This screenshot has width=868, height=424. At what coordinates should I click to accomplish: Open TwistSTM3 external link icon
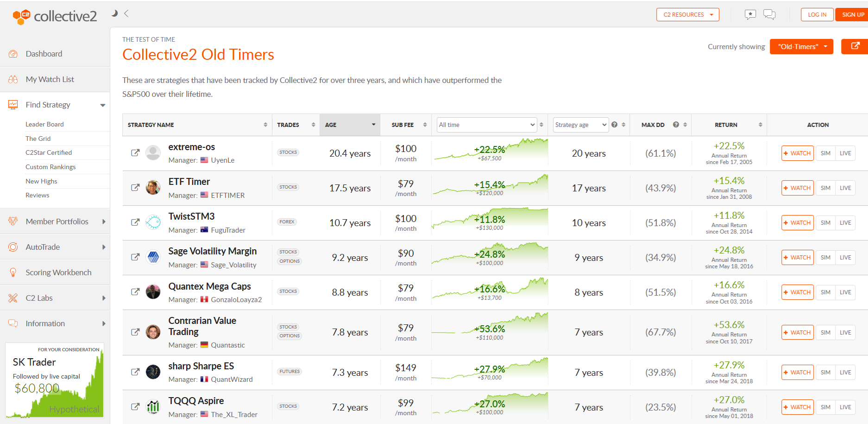(135, 222)
